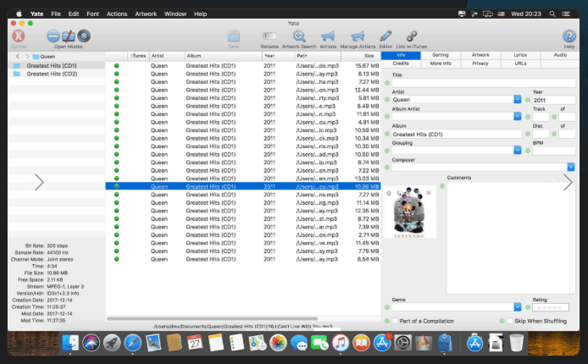
Task: Toggle the green indicator beside the Artist field
Action: click(x=387, y=100)
